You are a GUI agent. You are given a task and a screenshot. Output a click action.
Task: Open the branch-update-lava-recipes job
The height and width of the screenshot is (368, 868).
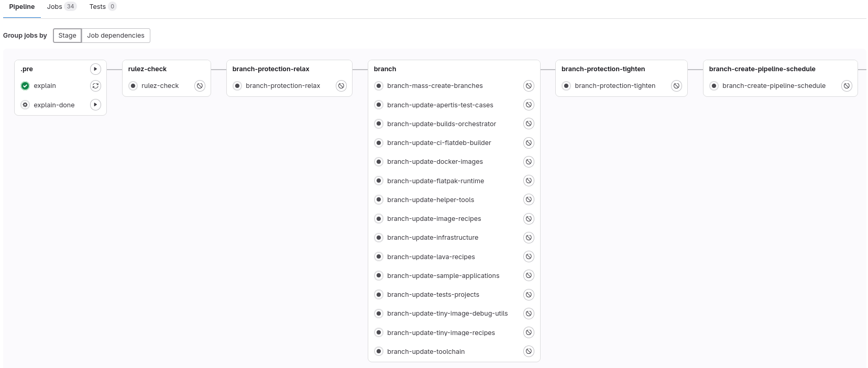coord(431,257)
